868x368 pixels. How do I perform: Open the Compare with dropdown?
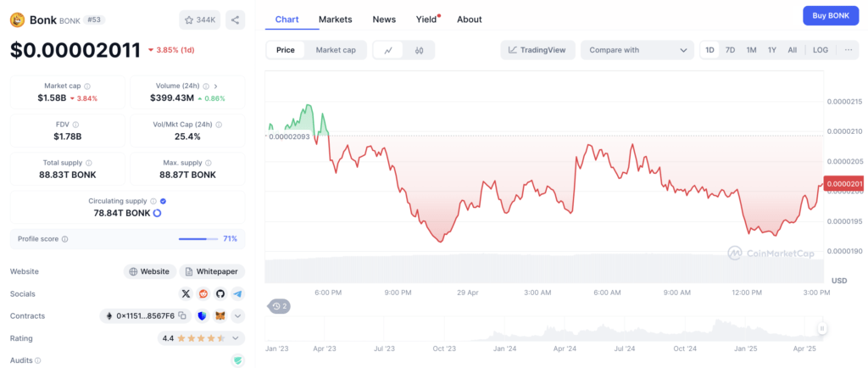click(637, 50)
